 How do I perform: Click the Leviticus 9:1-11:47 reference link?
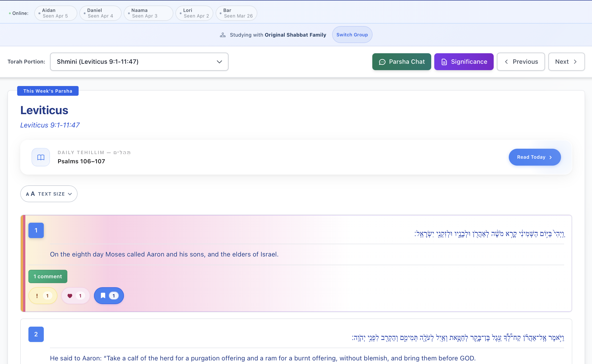tap(50, 125)
